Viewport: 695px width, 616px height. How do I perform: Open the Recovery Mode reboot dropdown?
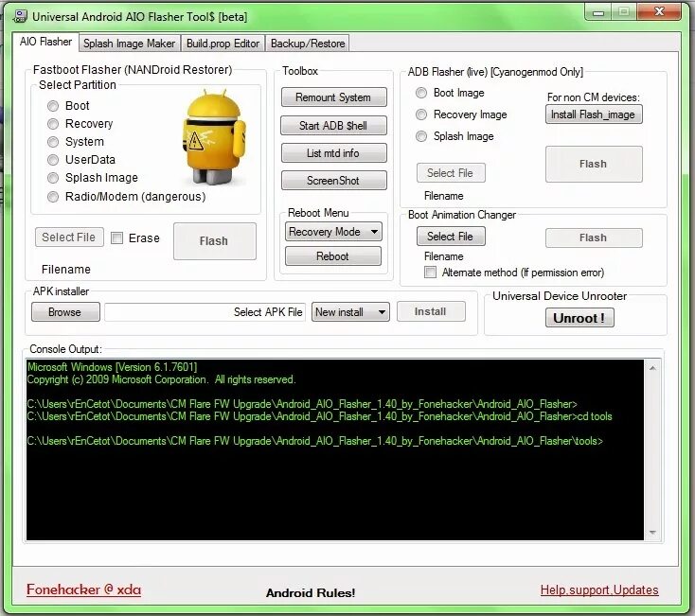click(333, 232)
